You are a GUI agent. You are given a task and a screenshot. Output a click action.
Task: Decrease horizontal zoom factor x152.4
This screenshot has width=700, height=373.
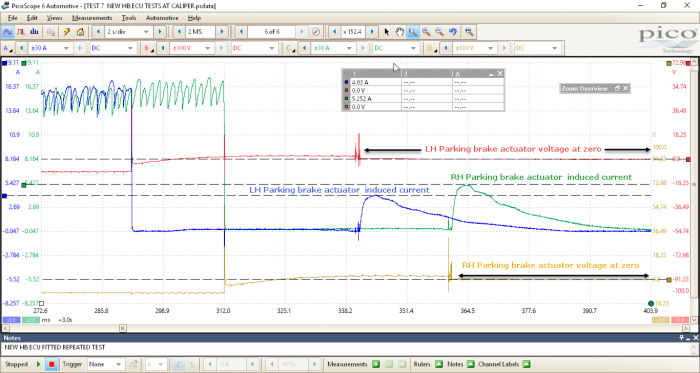(x=335, y=32)
